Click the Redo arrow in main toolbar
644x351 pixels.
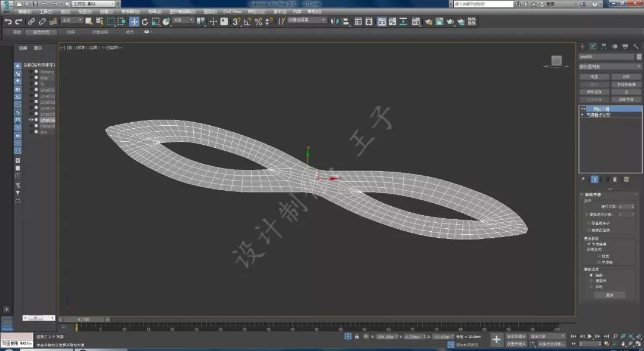coord(18,21)
